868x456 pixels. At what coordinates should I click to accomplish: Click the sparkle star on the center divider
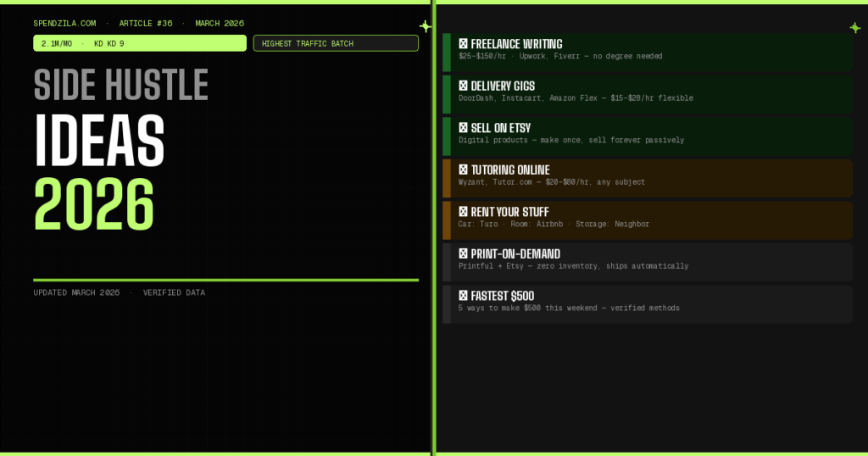[426, 26]
